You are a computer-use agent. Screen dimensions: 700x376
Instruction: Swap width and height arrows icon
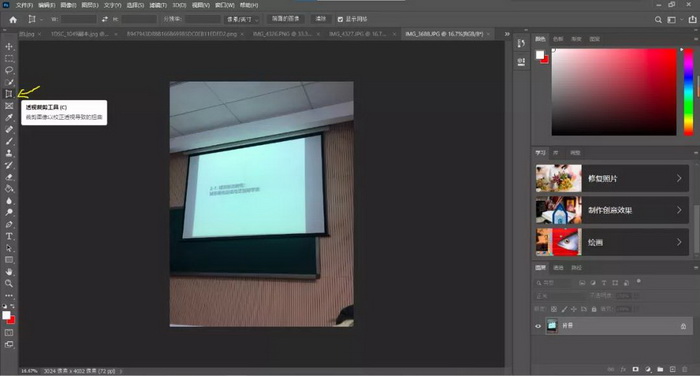104,19
